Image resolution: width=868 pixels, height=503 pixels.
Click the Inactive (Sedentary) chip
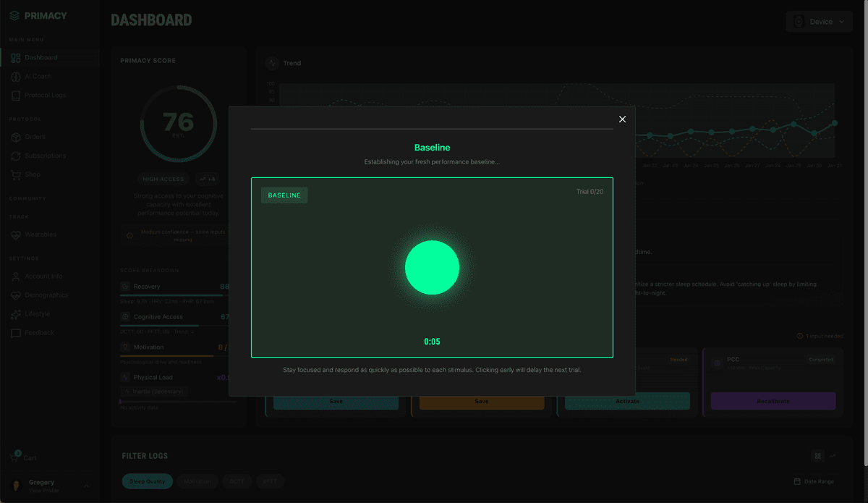pyautogui.click(x=154, y=392)
